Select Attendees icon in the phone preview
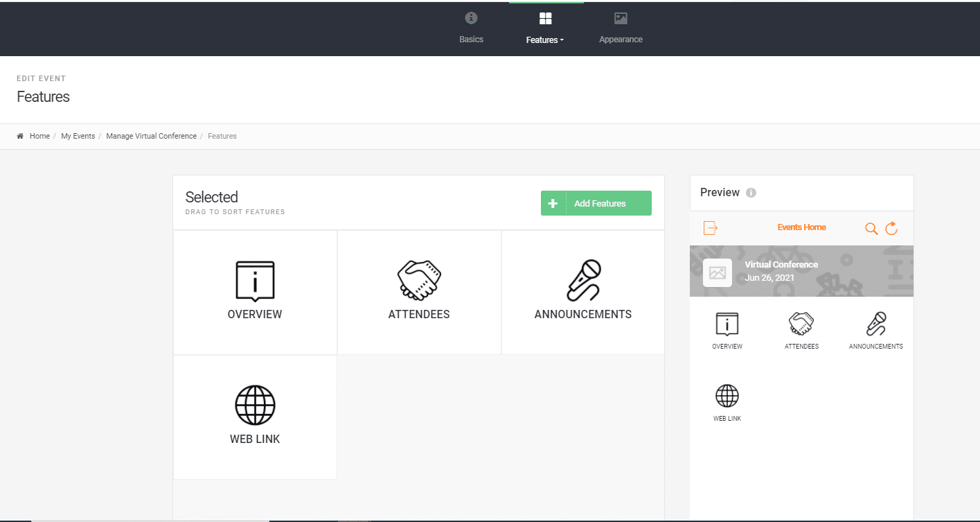This screenshot has width=980, height=522. coord(801,324)
